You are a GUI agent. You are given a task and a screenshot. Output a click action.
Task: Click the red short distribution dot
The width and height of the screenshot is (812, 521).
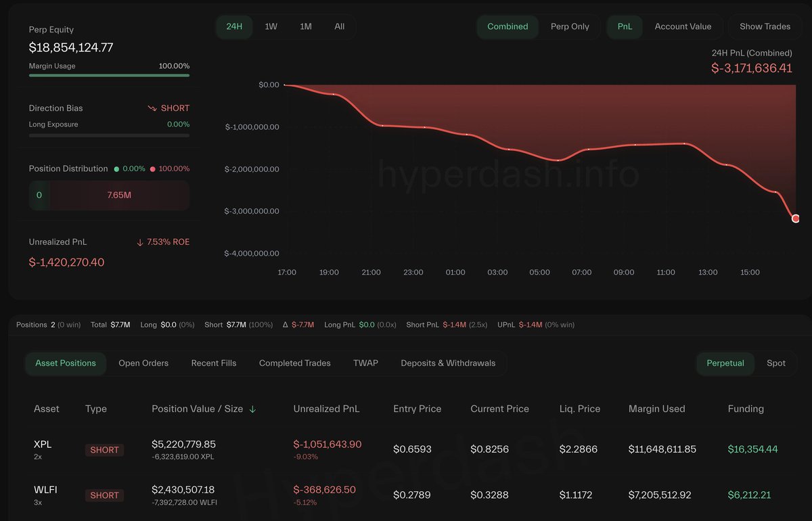click(153, 168)
